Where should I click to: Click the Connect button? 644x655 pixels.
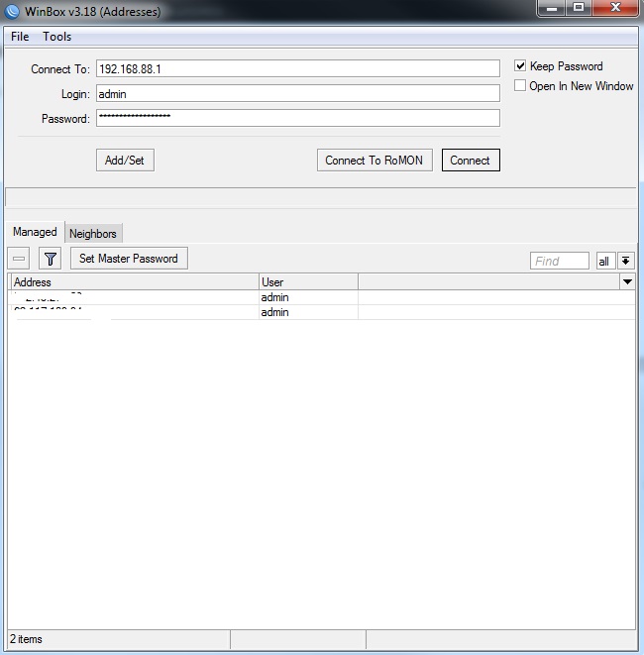click(471, 160)
